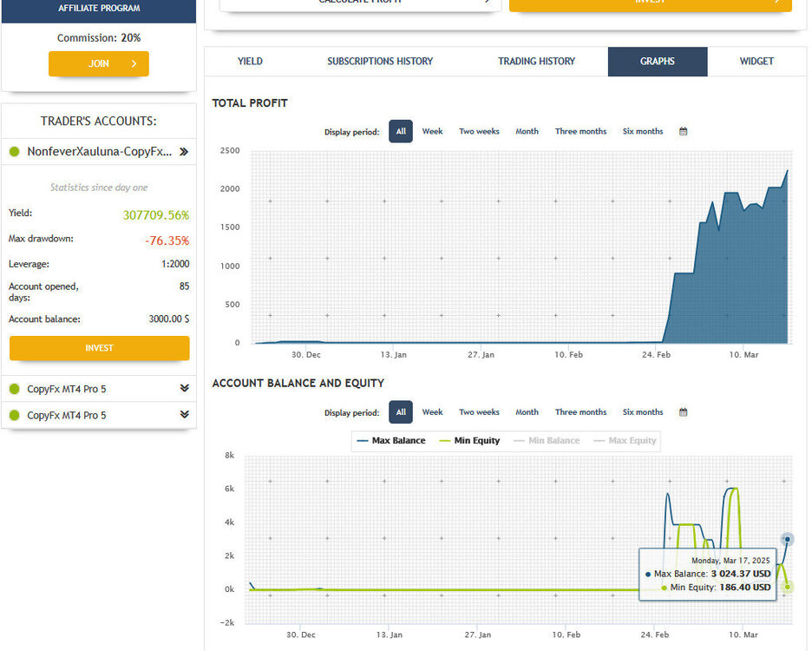The image size is (812, 651).
Task: Click the max drawdown value -76.35%
Action: pos(167,240)
